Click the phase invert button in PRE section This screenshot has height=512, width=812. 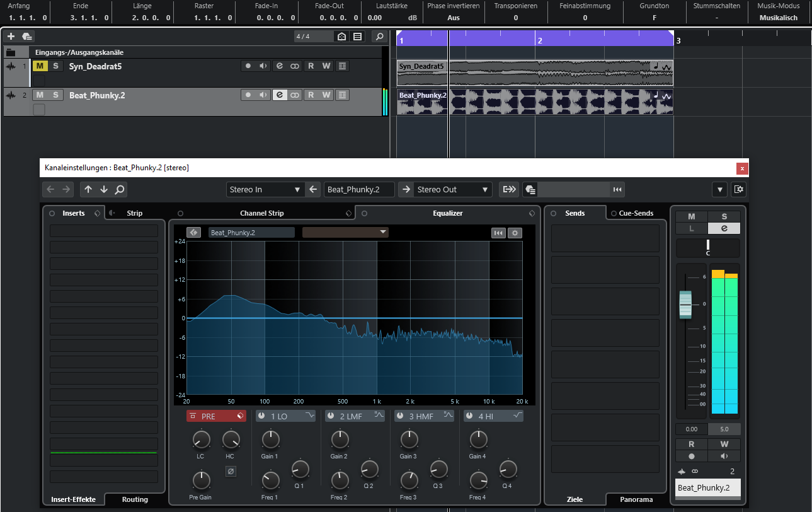click(x=231, y=471)
